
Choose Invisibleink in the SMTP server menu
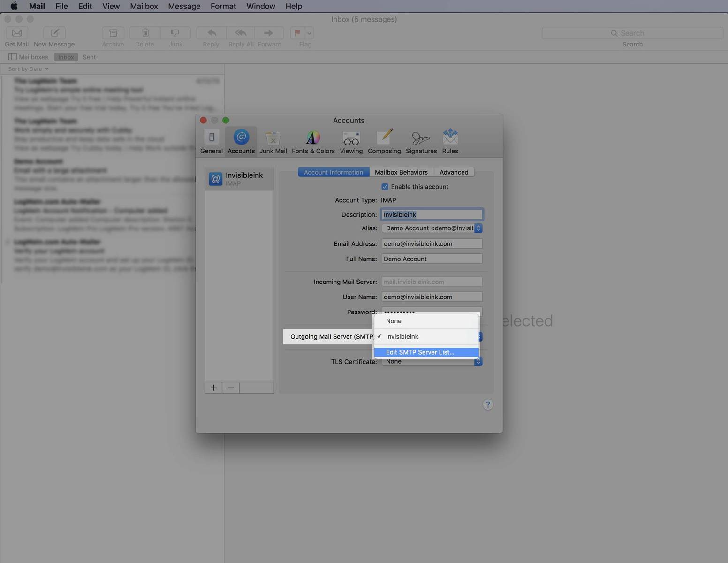click(x=426, y=336)
